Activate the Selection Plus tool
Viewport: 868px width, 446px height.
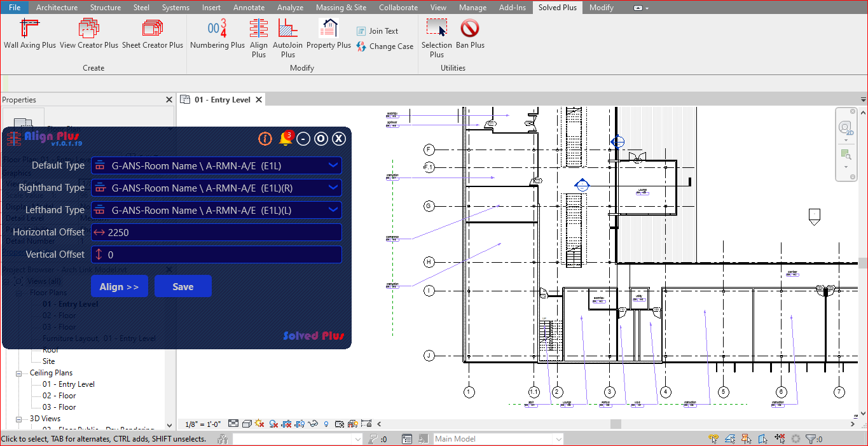436,38
